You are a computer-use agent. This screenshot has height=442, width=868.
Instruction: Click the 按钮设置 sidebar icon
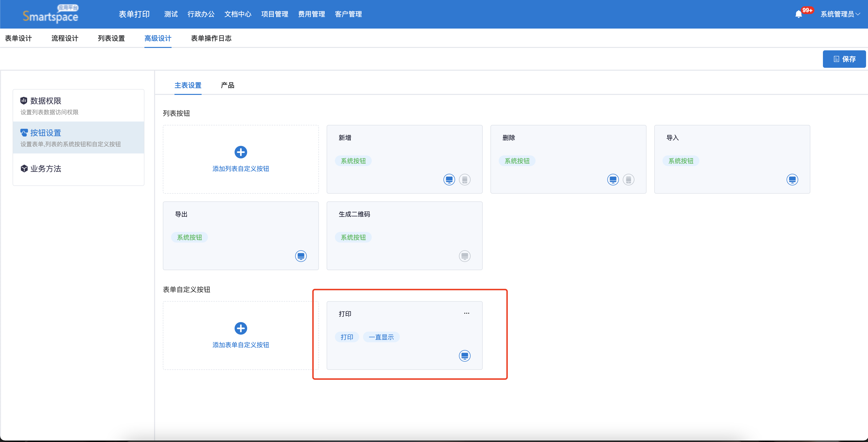click(24, 133)
